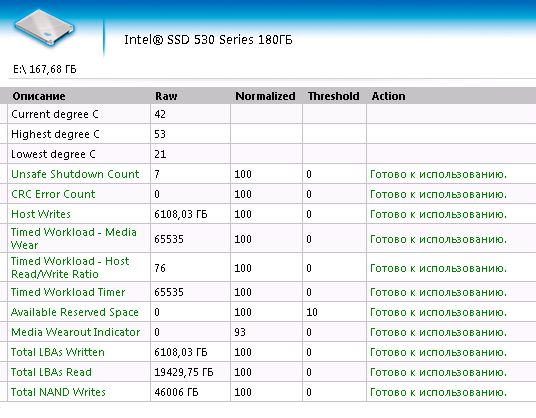Image resolution: width=536 pixels, height=418 pixels.
Task: Click action text for Available Reserved Space
Action: [x=438, y=312]
